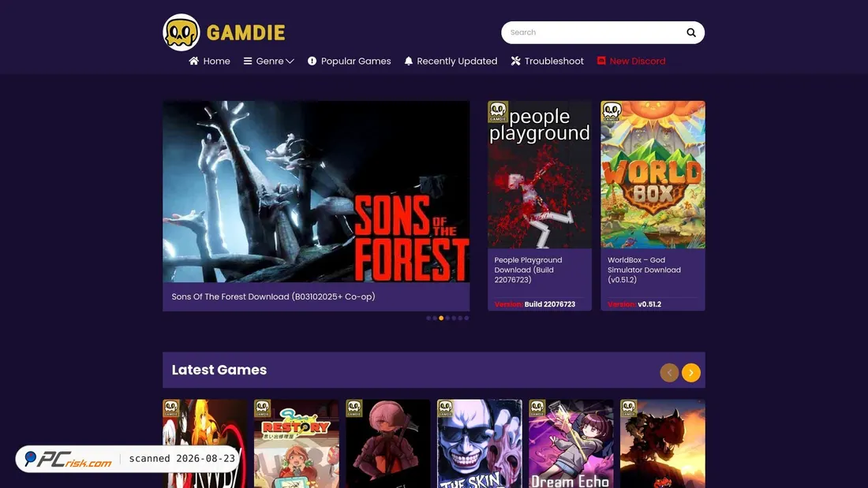Open the first Latest Games cover
The height and width of the screenshot is (488, 868).
(205, 444)
